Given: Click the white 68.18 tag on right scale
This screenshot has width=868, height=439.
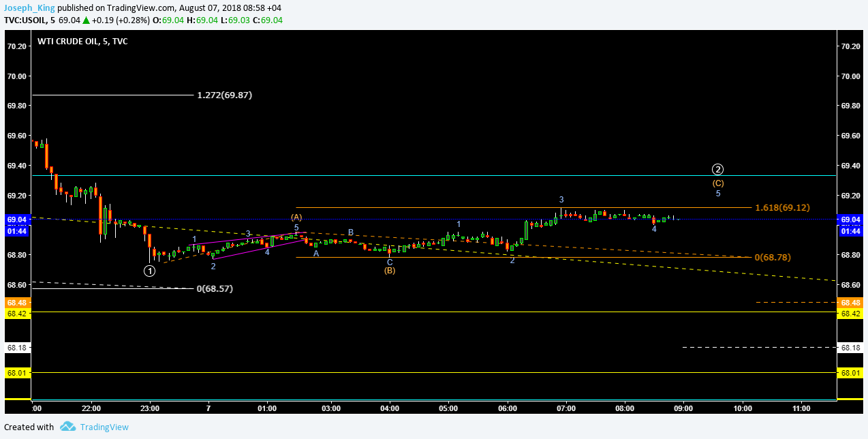Looking at the screenshot, I should tap(850, 348).
